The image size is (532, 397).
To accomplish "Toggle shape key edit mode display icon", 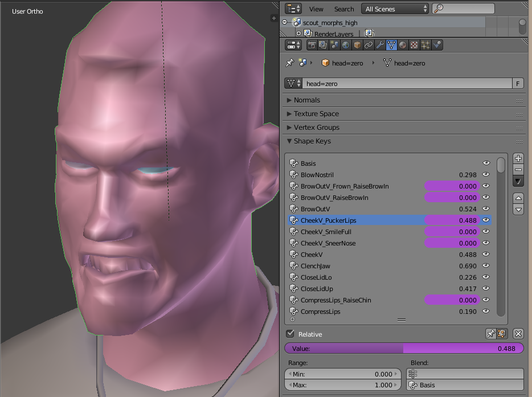I will coord(502,334).
